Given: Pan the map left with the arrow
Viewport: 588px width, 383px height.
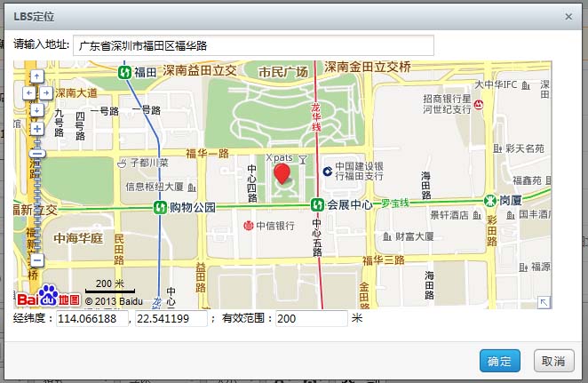Looking at the screenshot, I should pos(29,93).
